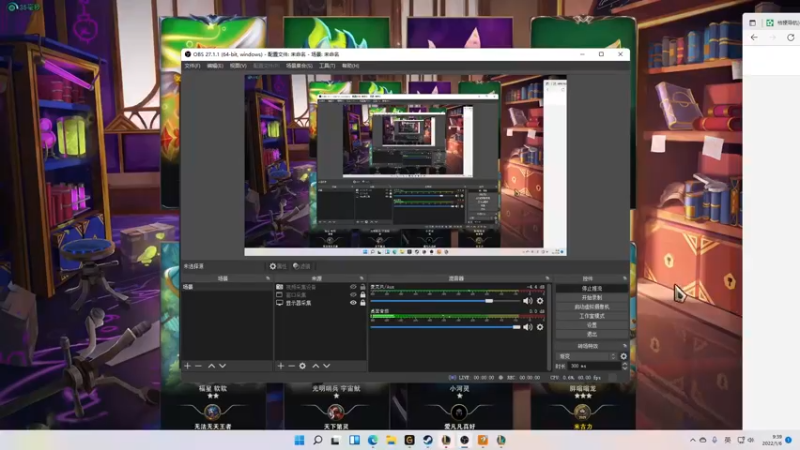Toggle visibility of display capture source
The width and height of the screenshot is (800, 450).
(353, 303)
